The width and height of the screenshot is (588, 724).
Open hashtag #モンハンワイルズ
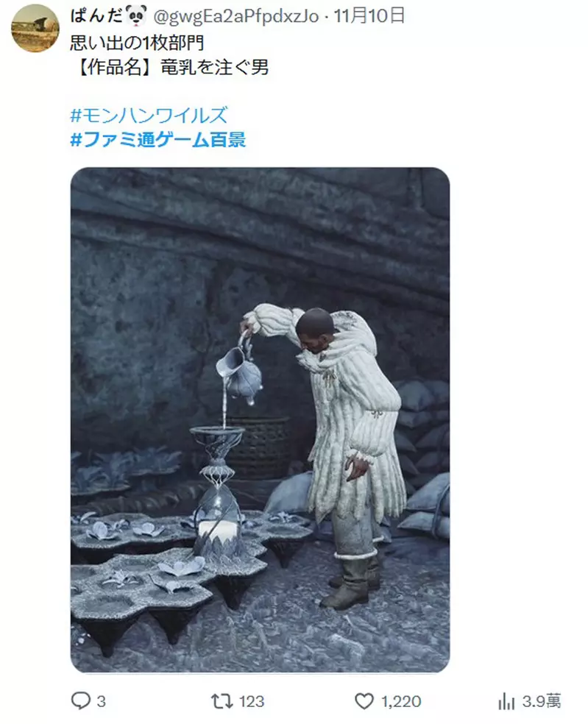pos(149,116)
